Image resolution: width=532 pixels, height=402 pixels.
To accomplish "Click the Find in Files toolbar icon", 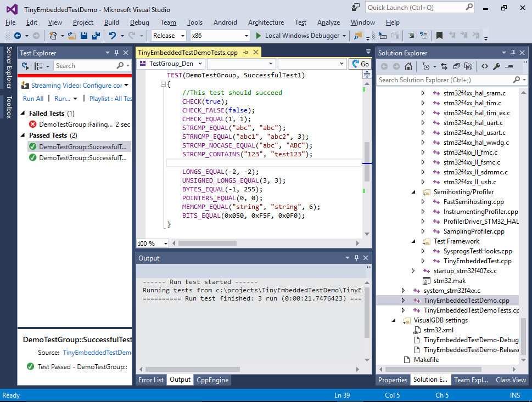I will click(357, 36).
